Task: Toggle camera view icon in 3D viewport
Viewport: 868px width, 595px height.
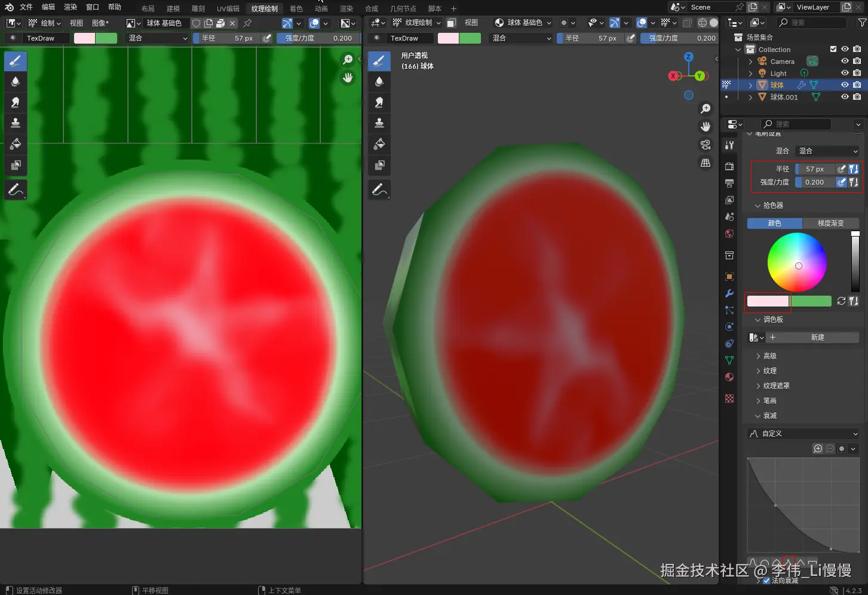Action: (x=706, y=145)
